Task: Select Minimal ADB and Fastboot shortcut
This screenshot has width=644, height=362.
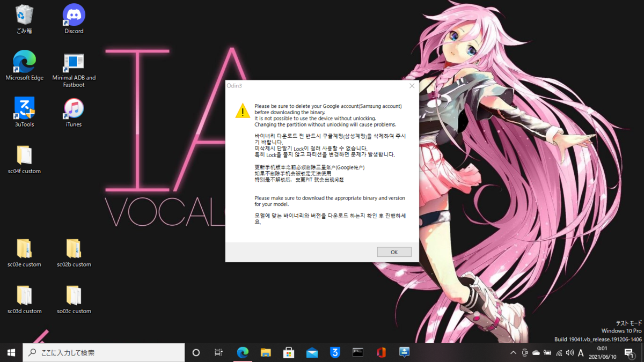Action: tap(74, 70)
